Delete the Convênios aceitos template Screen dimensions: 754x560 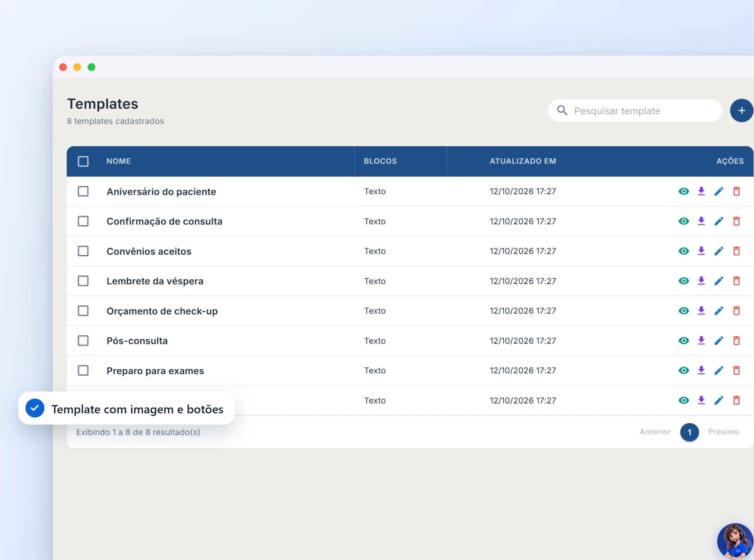click(x=736, y=251)
